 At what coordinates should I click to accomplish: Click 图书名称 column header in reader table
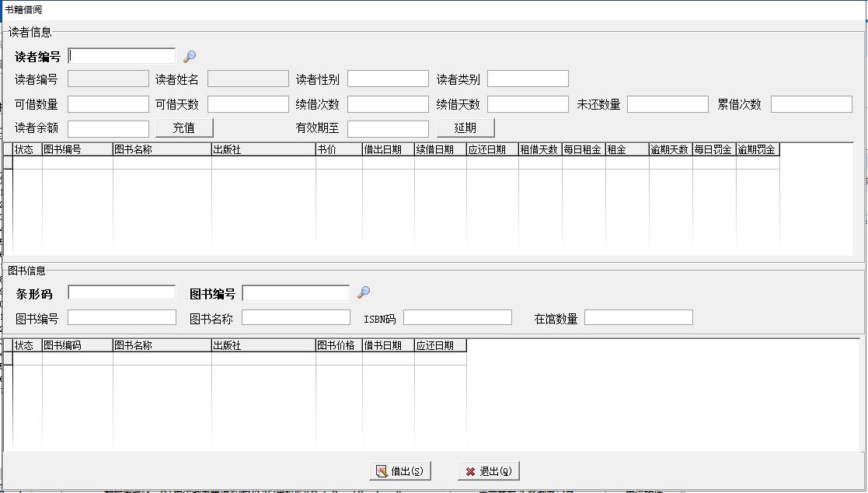pos(162,149)
